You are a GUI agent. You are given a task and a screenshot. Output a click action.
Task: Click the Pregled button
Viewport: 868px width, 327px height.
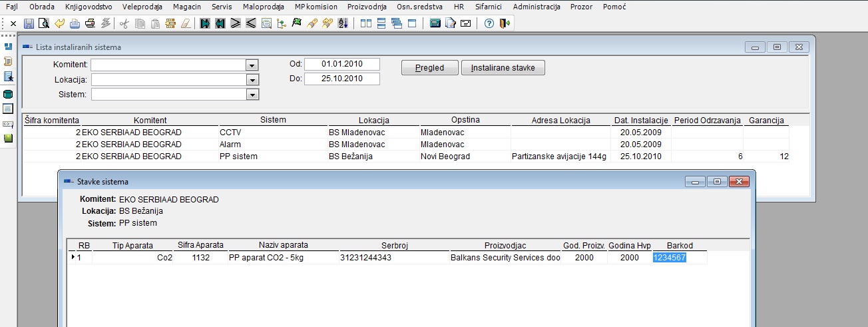pyautogui.click(x=430, y=68)
